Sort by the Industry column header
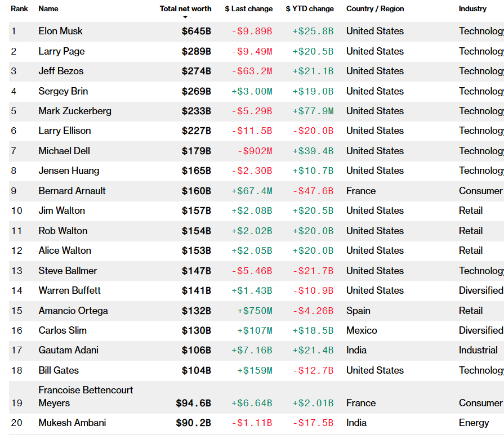Screen dimensions: 504x435 (472, 9)
